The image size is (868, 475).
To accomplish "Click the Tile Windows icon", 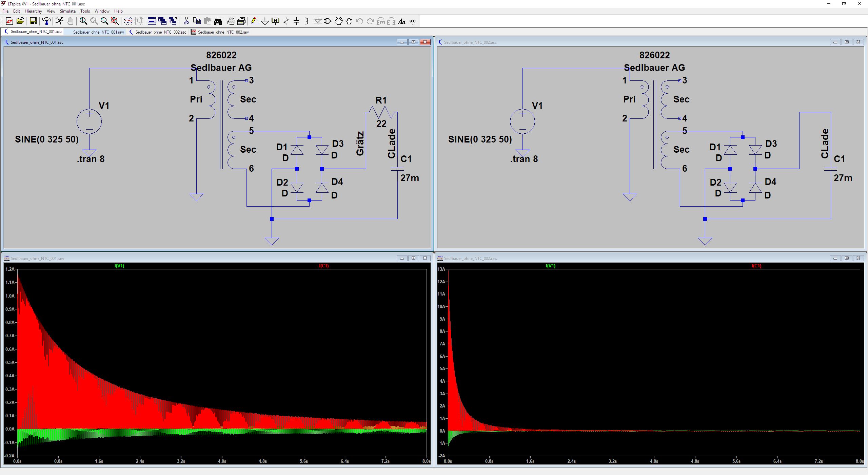I will click(x=152, y=21).
